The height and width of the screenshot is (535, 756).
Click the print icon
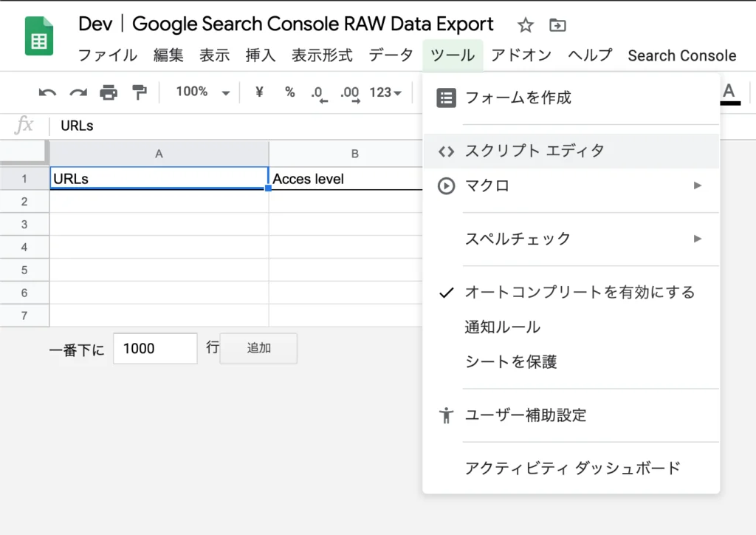[x=109, y=92]
